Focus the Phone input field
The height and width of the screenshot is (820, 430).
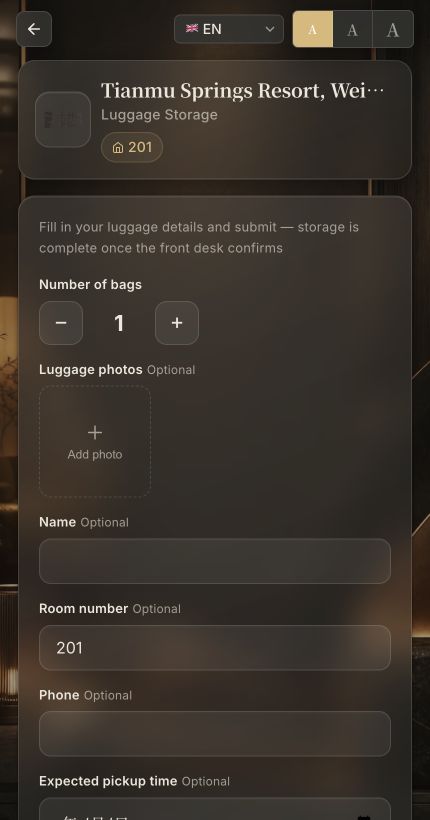(x=215, y=734)
